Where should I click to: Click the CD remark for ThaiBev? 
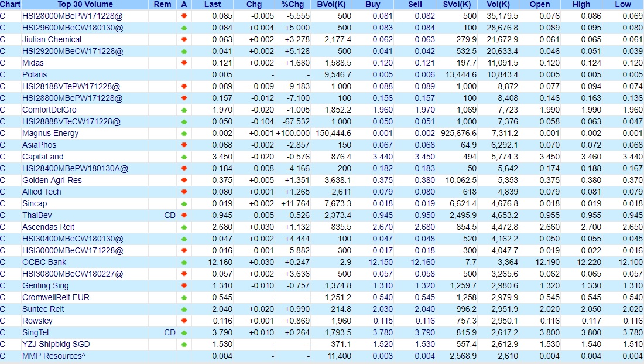coord(170,215)
